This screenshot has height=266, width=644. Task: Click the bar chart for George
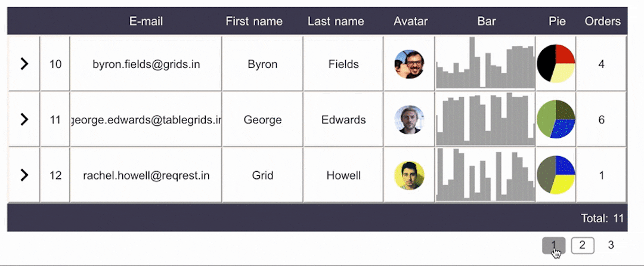click(485, 119)
